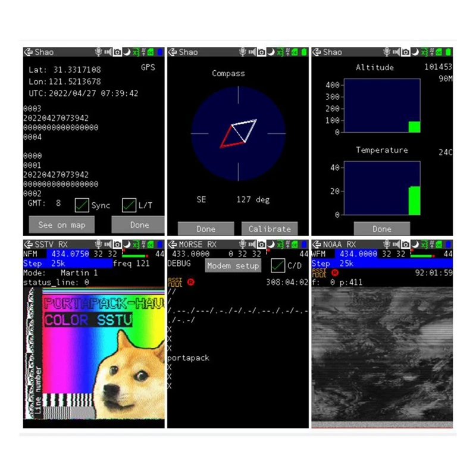The width and height of the screenshot is (476, 476).
Task: Change the Step 25k option in NOAA RX
Action: coord(382,263)
